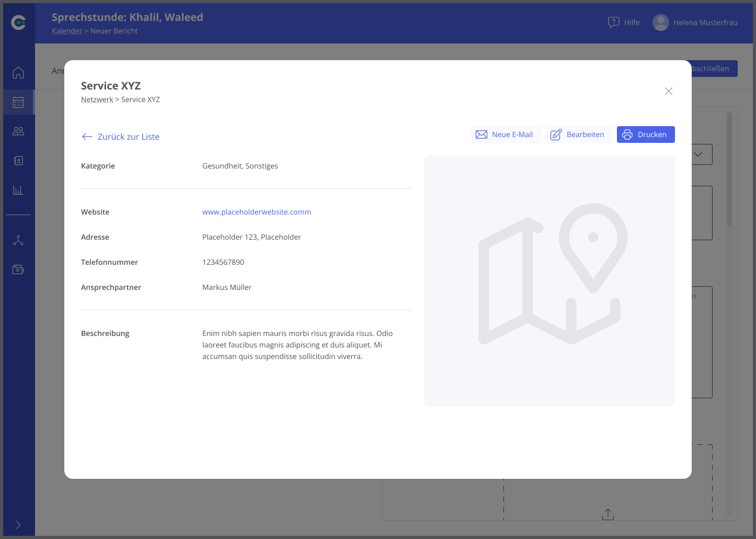Open the Calendar icon in sidebar

click(18, 102)
